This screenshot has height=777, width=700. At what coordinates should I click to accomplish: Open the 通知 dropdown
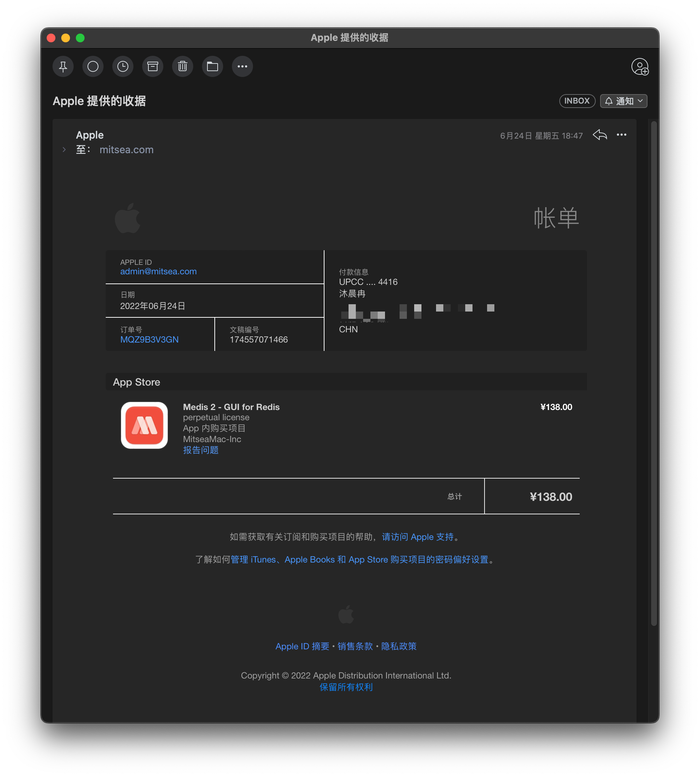(623, 101)
